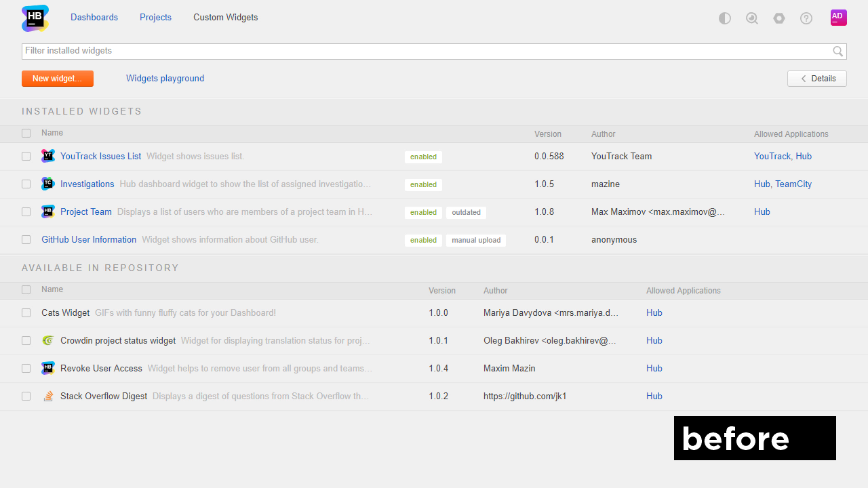Click the AD user avatar

pos(838,18)
